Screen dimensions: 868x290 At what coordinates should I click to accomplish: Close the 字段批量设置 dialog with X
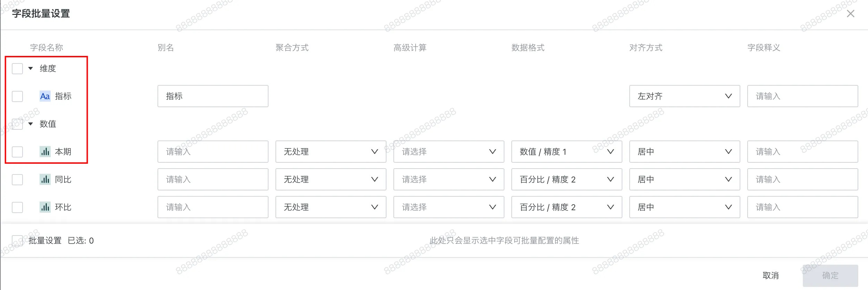tap(850, 14)
